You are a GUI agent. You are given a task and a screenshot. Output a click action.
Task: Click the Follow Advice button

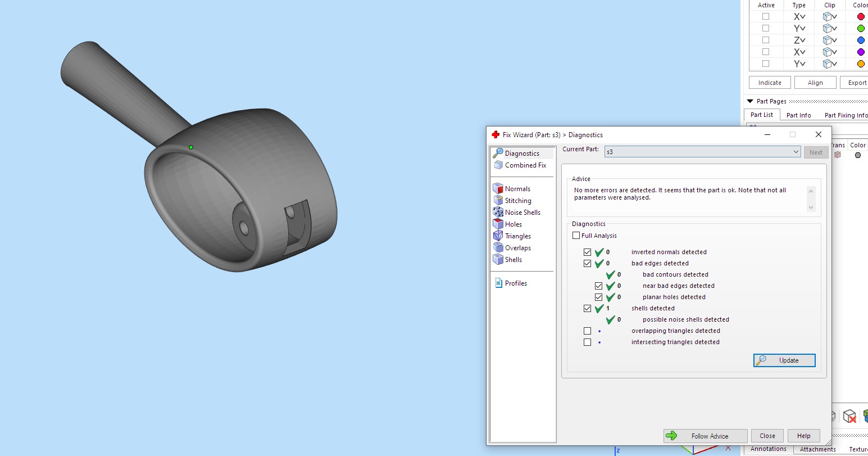point(706,436)
